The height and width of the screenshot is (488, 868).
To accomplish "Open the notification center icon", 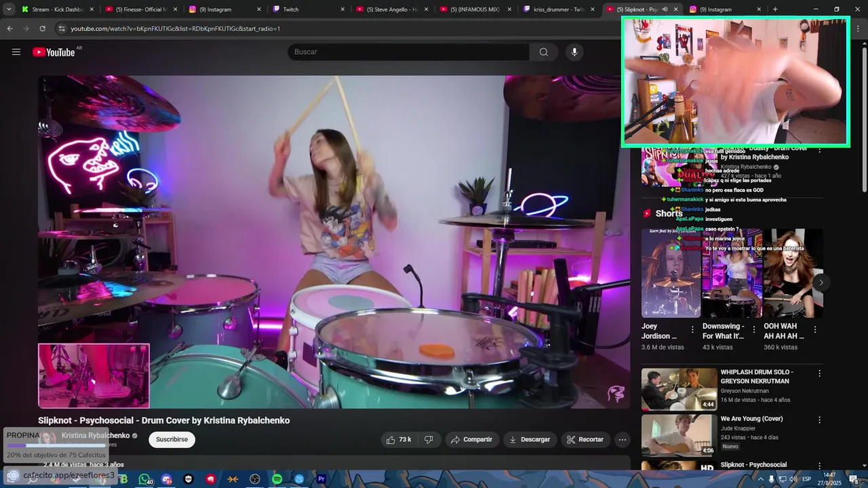I will tap(854, 479).
